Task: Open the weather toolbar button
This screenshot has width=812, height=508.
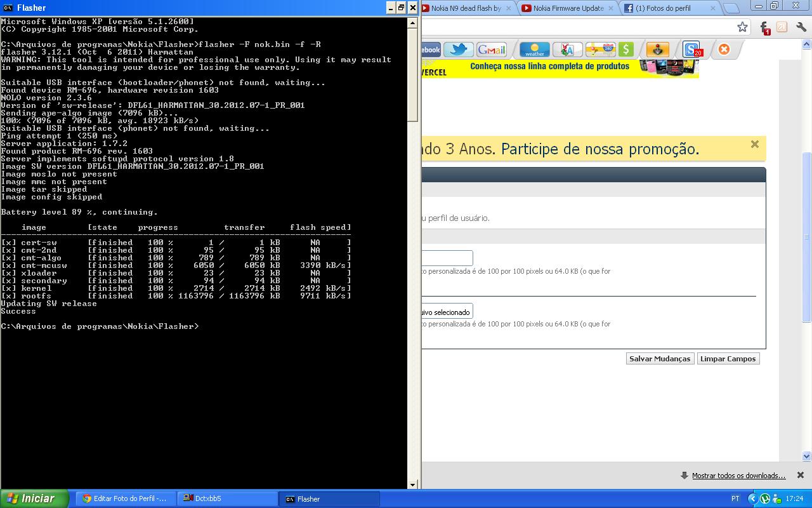Action: (x=535, y=50)
